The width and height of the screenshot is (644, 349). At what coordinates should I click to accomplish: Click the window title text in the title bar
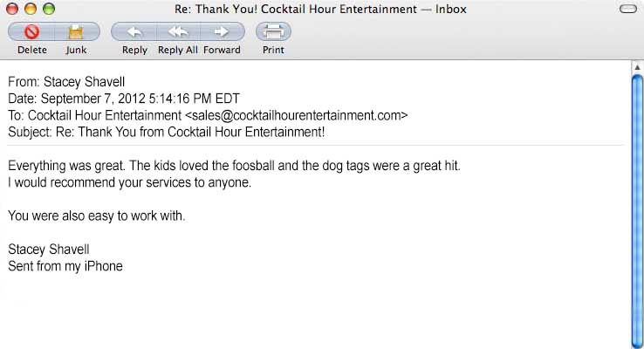[322, 10]
